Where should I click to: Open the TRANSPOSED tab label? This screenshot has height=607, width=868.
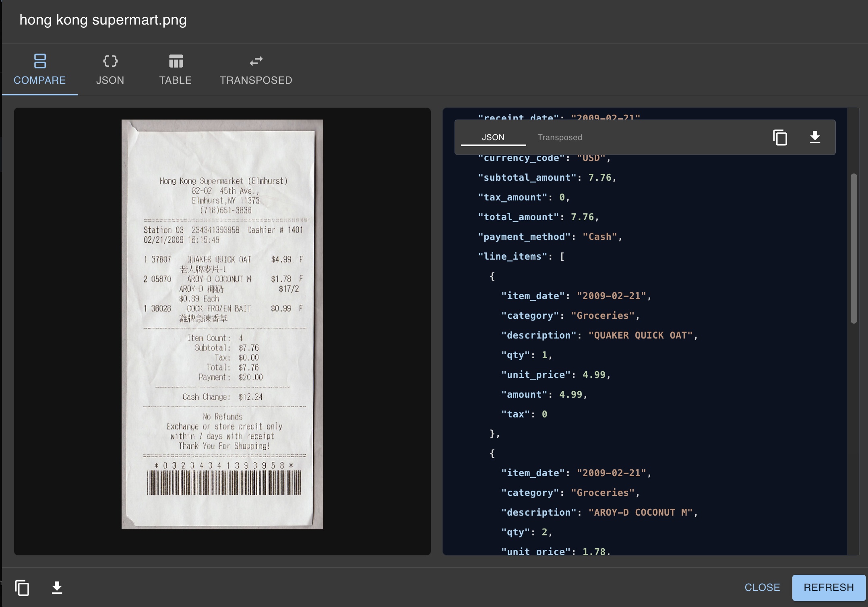click(256, 80)
